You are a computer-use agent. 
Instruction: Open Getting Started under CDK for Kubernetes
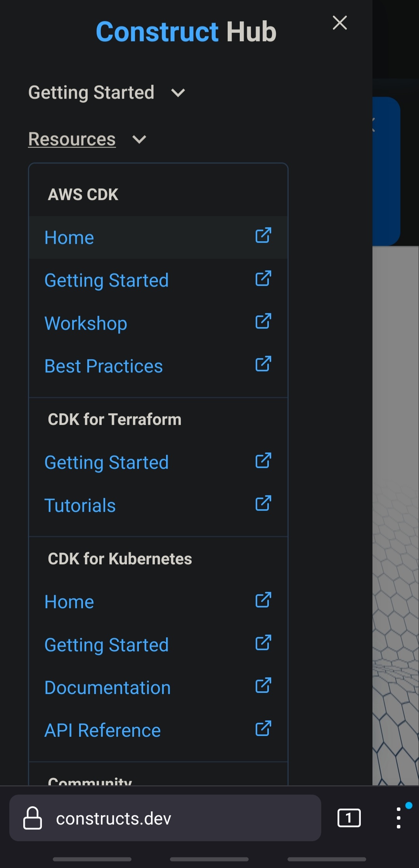106,644
